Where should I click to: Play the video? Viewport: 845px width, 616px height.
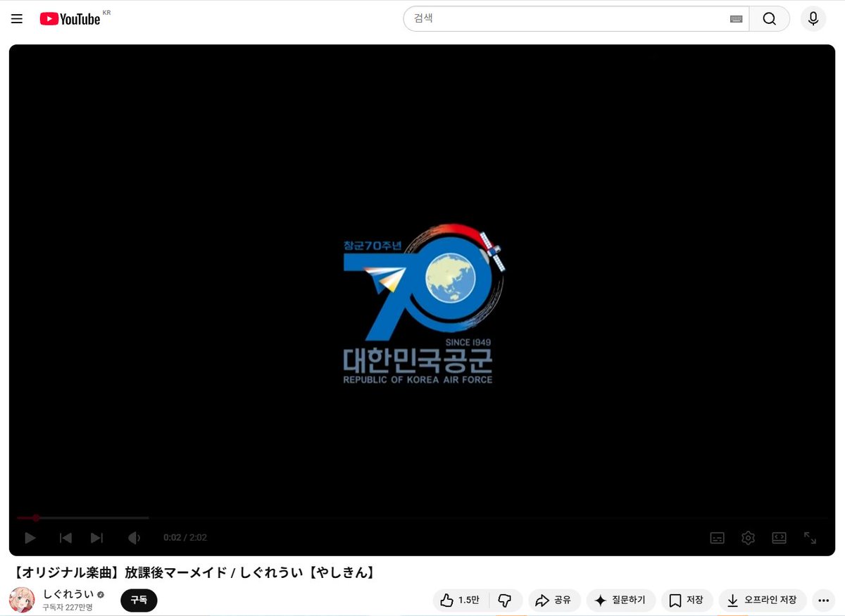pyautogui.click(x=30, y=538)
